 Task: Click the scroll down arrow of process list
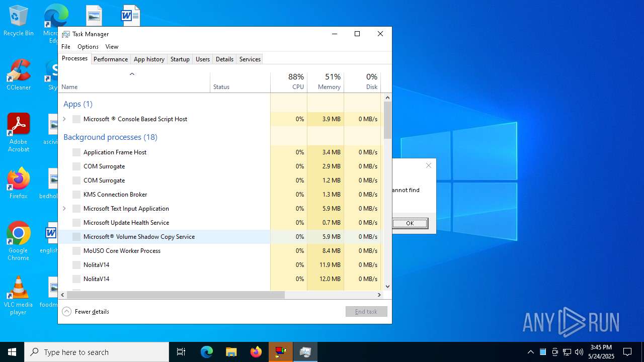tap(387, 287)
